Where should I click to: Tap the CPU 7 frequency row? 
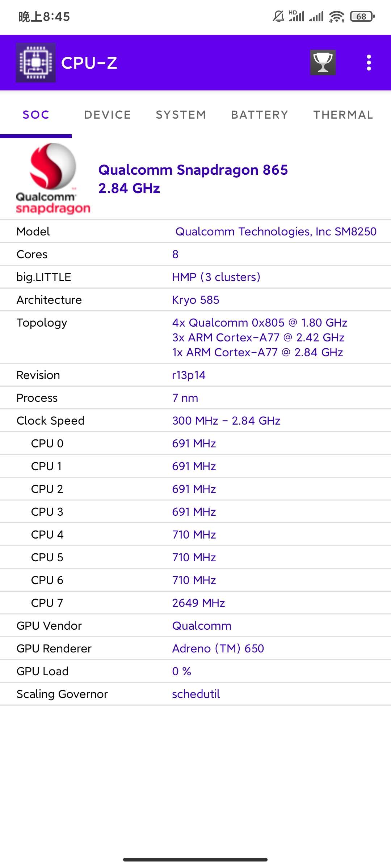coord(195,603)
